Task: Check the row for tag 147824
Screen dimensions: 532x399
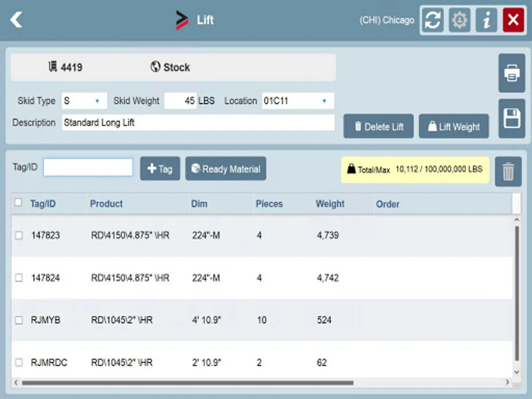Action: [19, 278]
